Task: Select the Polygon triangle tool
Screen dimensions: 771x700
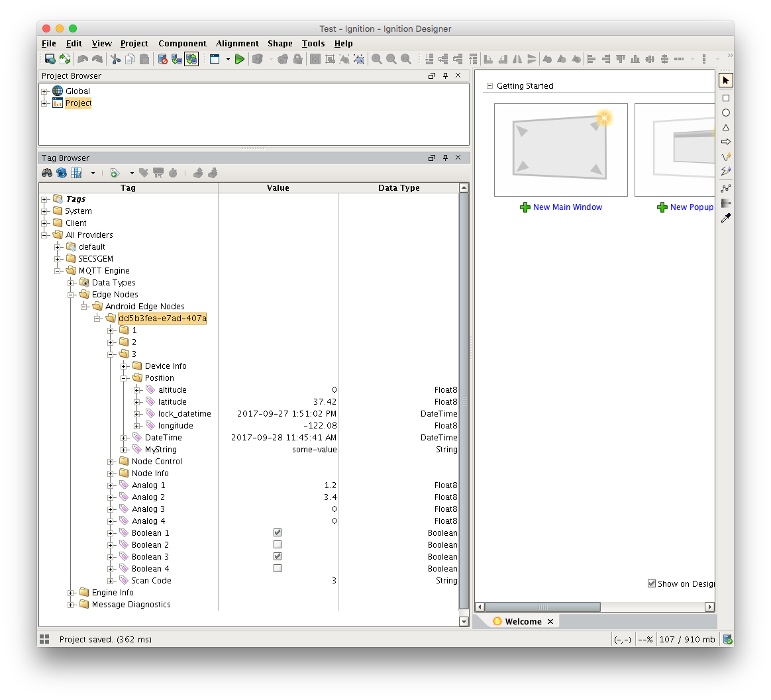Action: click(726, 127)
